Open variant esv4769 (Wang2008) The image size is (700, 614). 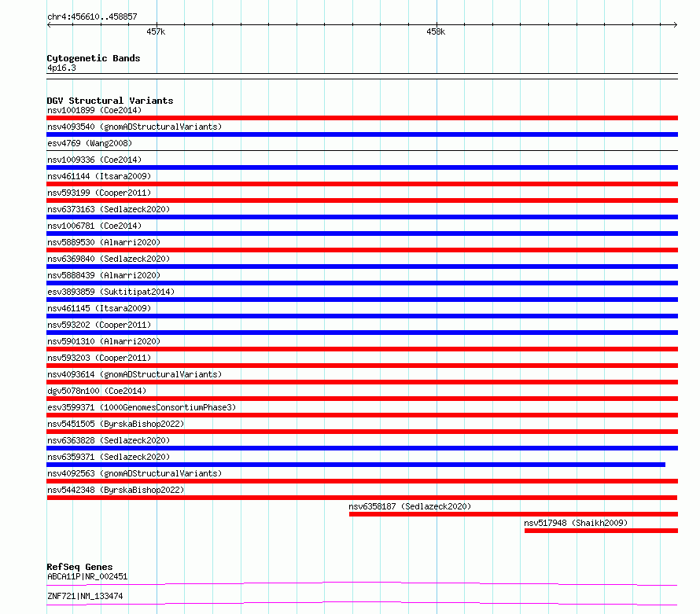[x=90, y=143]
